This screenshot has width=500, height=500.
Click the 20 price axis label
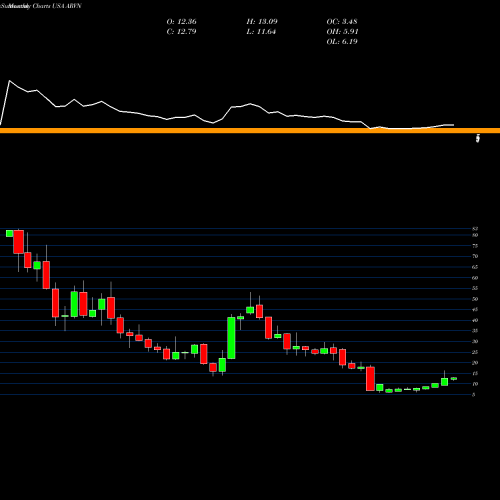coord(475,363)
